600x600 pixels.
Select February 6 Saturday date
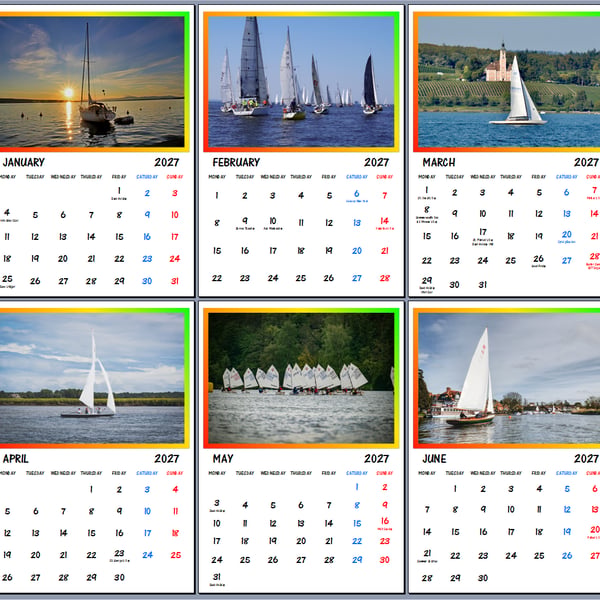point(357,196)
